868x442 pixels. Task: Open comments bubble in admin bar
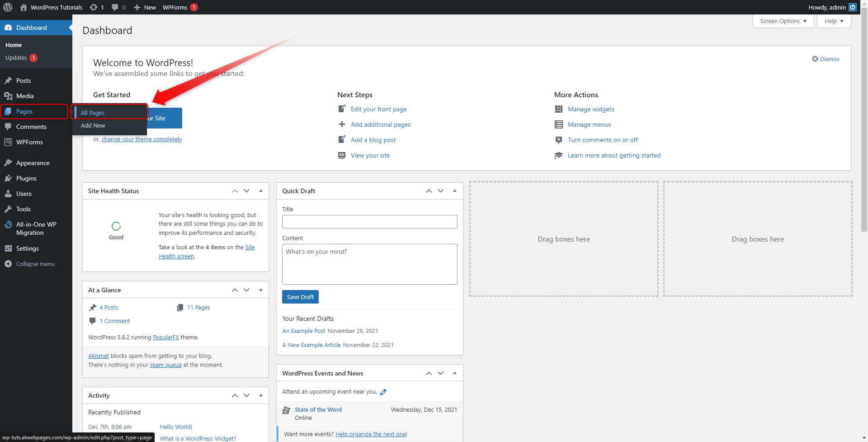tap(118, 7)
